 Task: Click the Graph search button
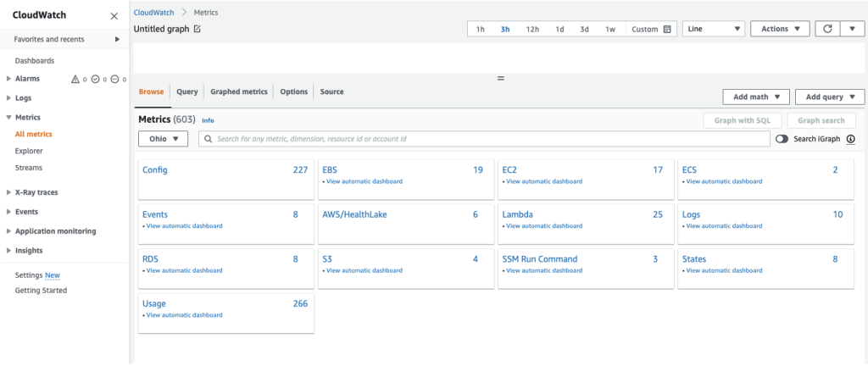click(821, 120)
